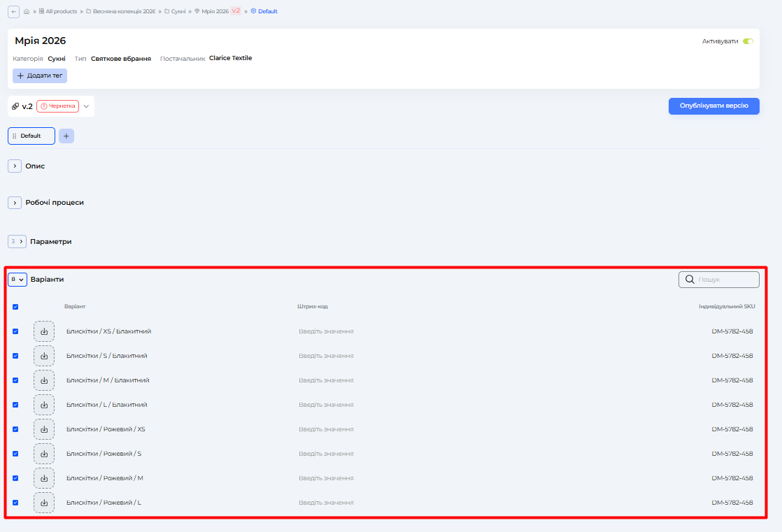Click upload image icon for Блискітки / M / Блакитний

click(x=44, y=380)
